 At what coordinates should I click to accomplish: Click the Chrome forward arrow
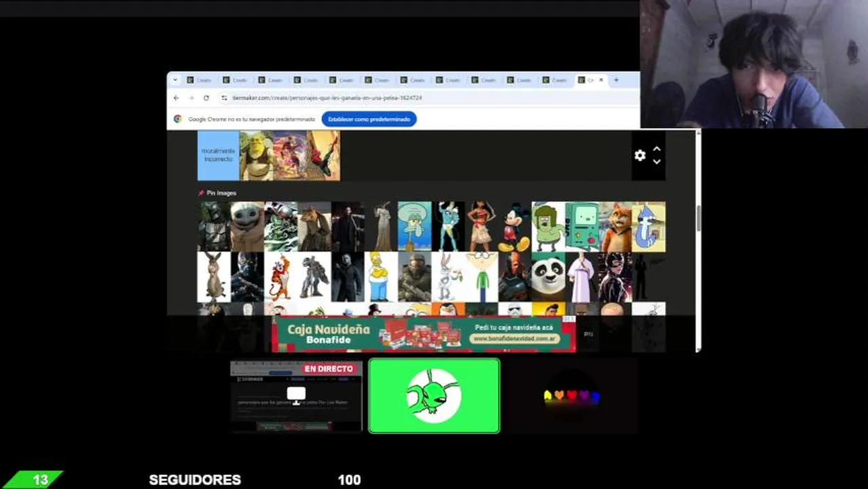click(x=192, y=98)
